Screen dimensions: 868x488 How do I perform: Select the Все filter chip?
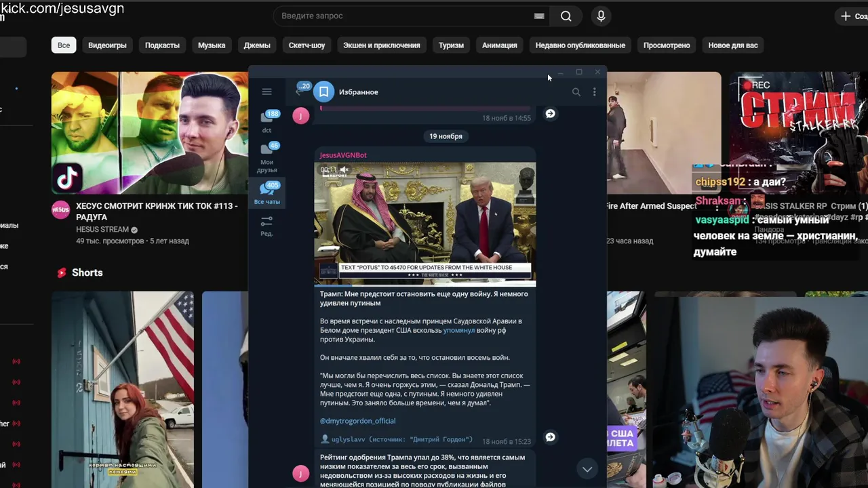pos(64,45)
